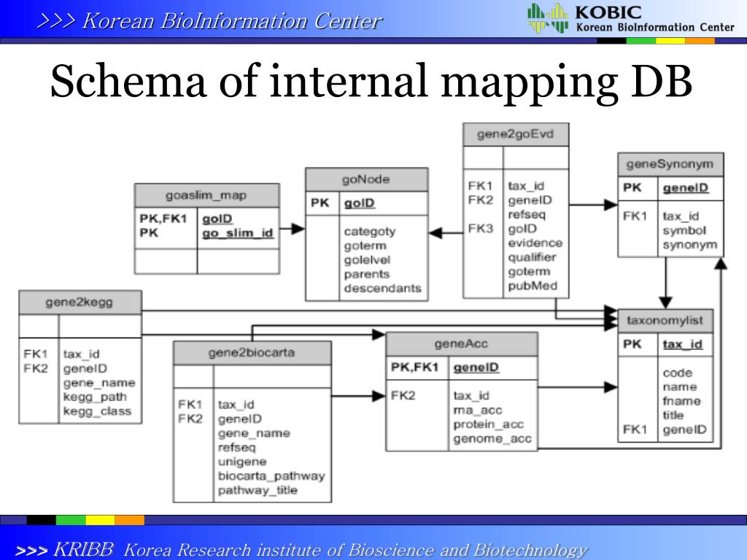Screen dimensions: 747x560
Task: Click "goID" key in goaslim_map table
Action: pyautogui.click(x=217, y=219)
